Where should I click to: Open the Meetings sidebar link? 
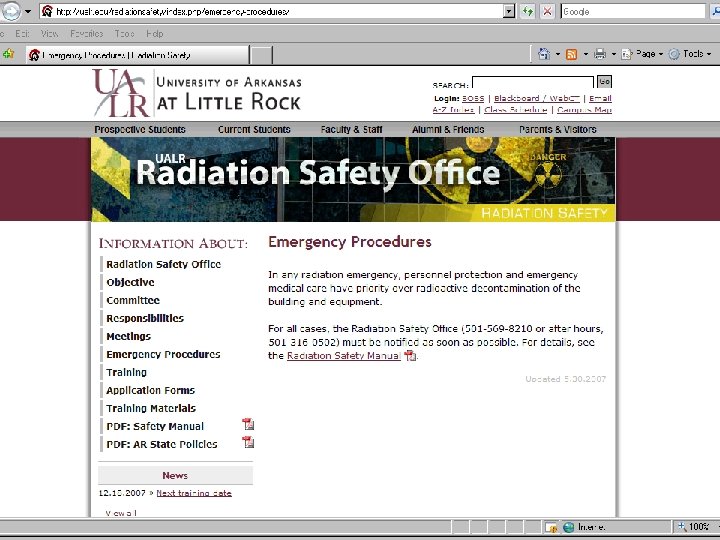(128, 336)
